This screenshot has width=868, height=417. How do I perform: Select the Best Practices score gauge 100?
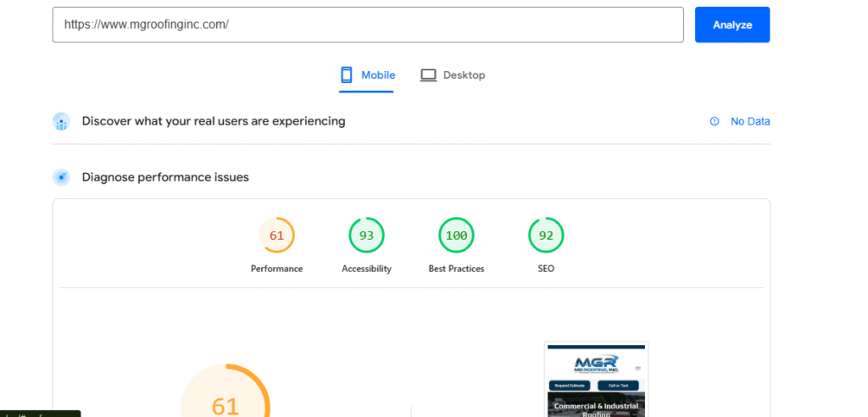tap(456, 236)
